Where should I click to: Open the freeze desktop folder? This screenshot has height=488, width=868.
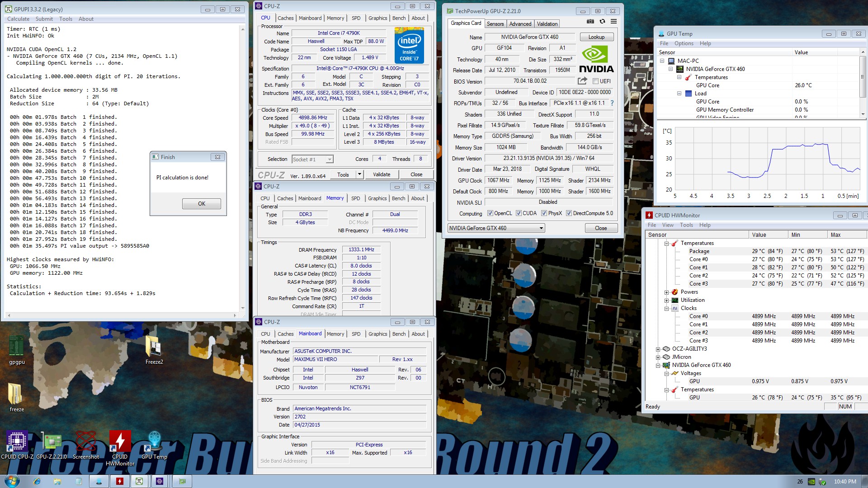point(17,398)
